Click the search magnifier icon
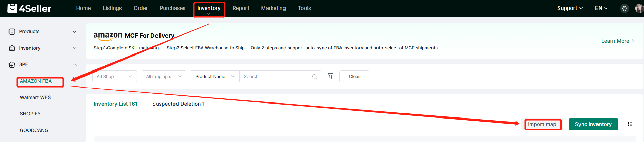This screenshot has width=644, height=142. coord(314,77)
